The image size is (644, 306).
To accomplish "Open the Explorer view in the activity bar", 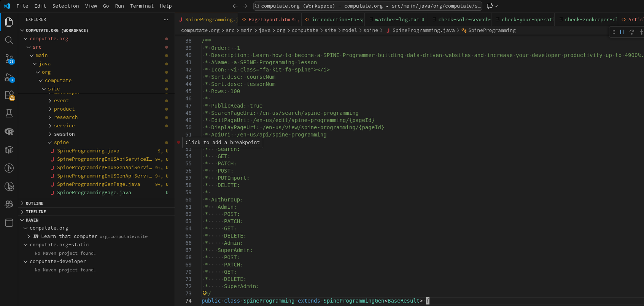I will (9, 22).
